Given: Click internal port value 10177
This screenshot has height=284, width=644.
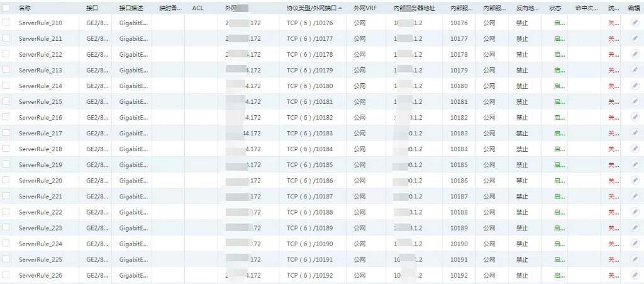Looking at the screenshot, I should click(x=458, y=38).
